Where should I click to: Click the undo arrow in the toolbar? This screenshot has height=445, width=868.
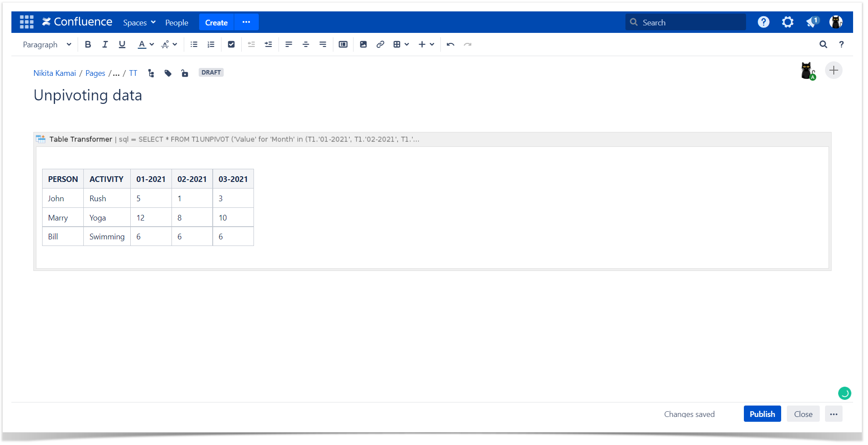coord(450,44)
